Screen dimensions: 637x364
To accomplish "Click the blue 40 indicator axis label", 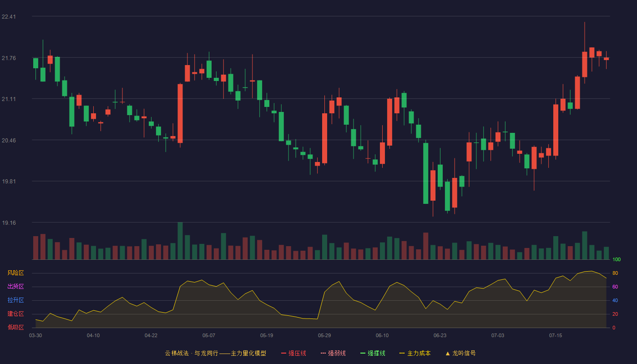I will pos(615,300).
